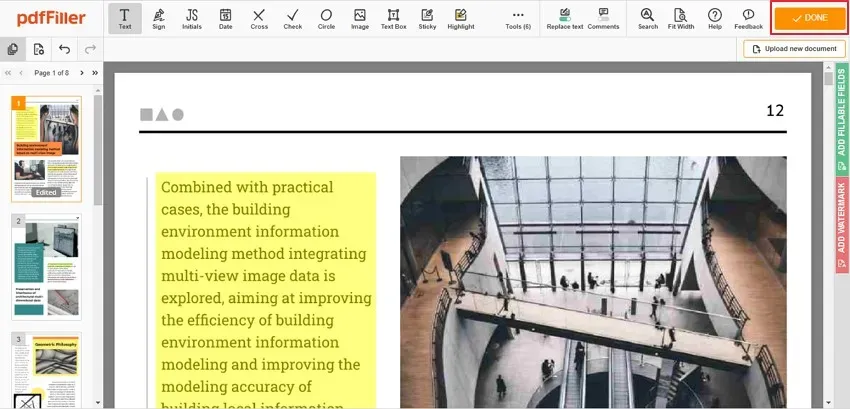Click Upload new document button
Image resolution: width=850 pixels, height=409 pixels.
[794, 49]
